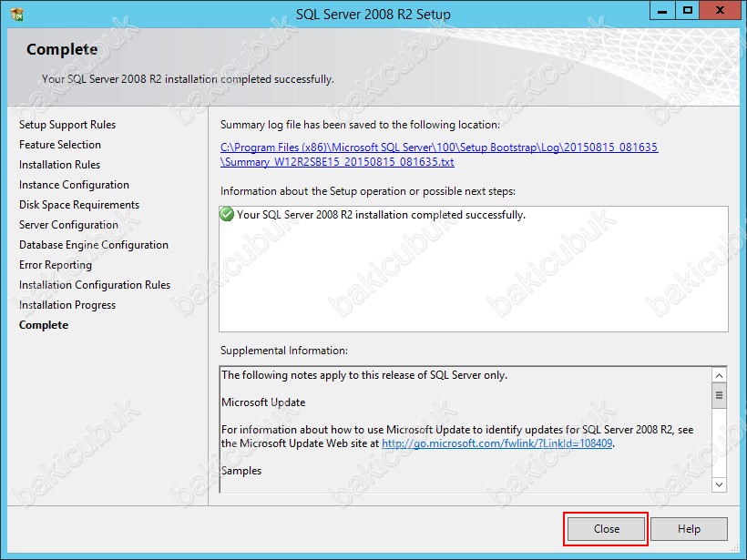Click the red X window close button
The image size is (747, 560).
click(x=720, y=11)
